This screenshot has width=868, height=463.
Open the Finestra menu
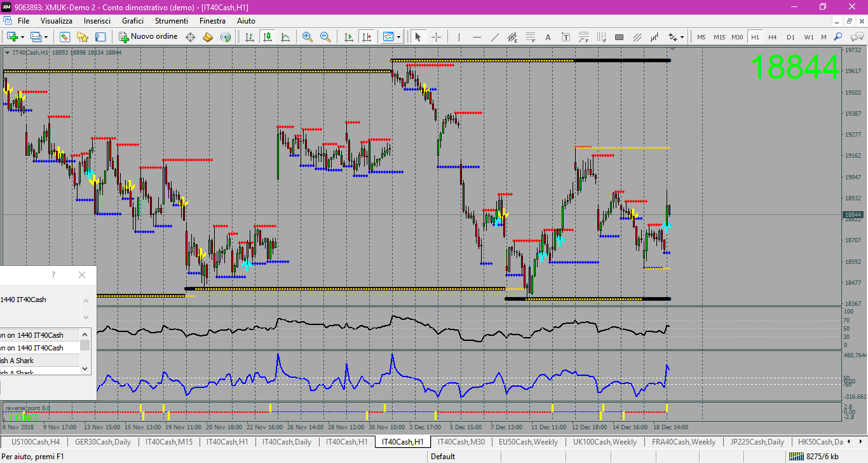click(212, 21)
